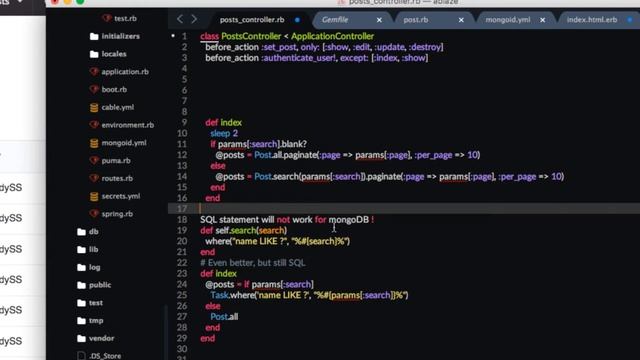Click 'Post.all.paginate' on line 12
640x360 pixels.
[x=286, y=155]
